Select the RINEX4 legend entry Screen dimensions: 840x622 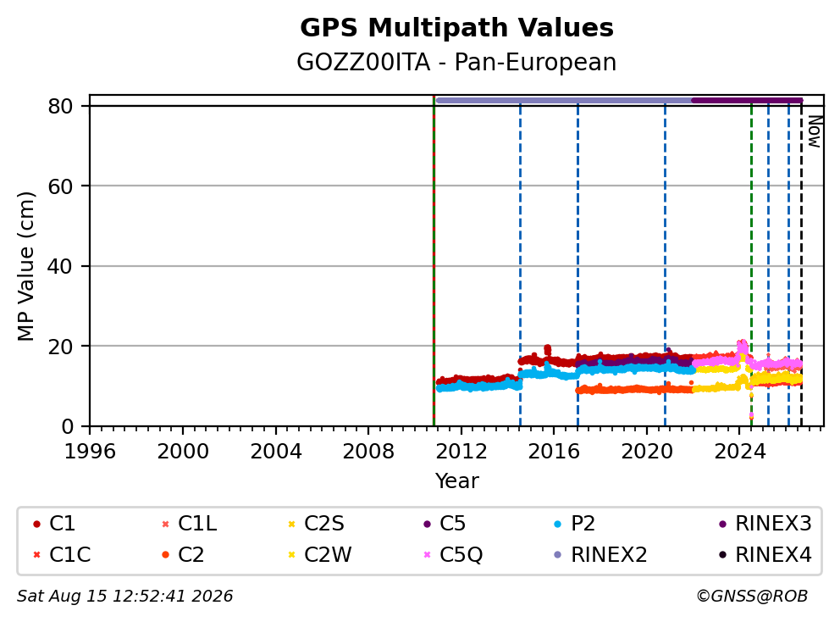point(765,555)
